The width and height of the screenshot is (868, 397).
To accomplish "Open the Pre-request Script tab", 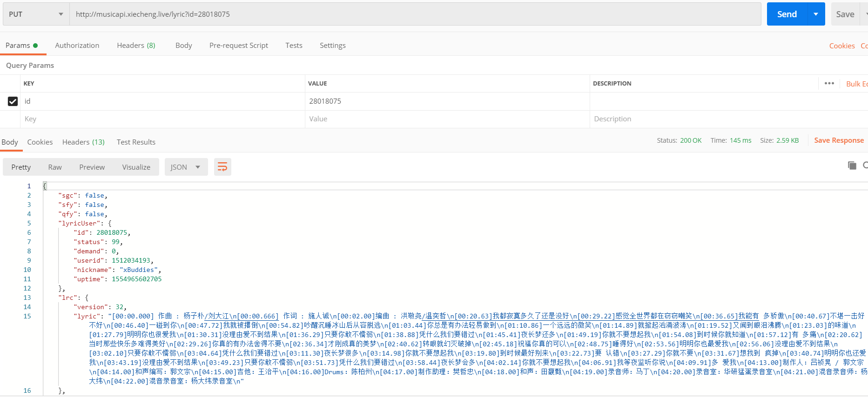I will coord(239,46).
